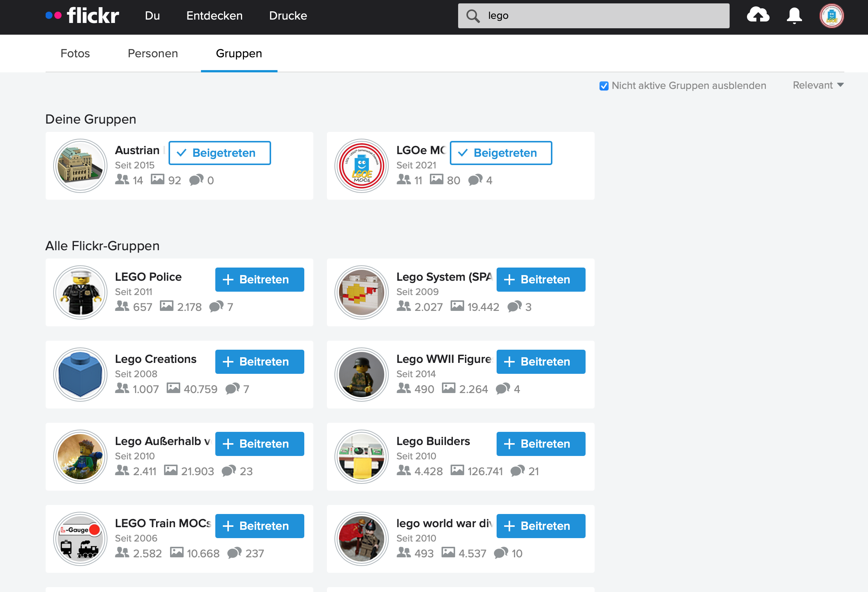The image size is (868, 592).
Task: Open the LEGO Train MOCs group title
Action: click(163, 523)
